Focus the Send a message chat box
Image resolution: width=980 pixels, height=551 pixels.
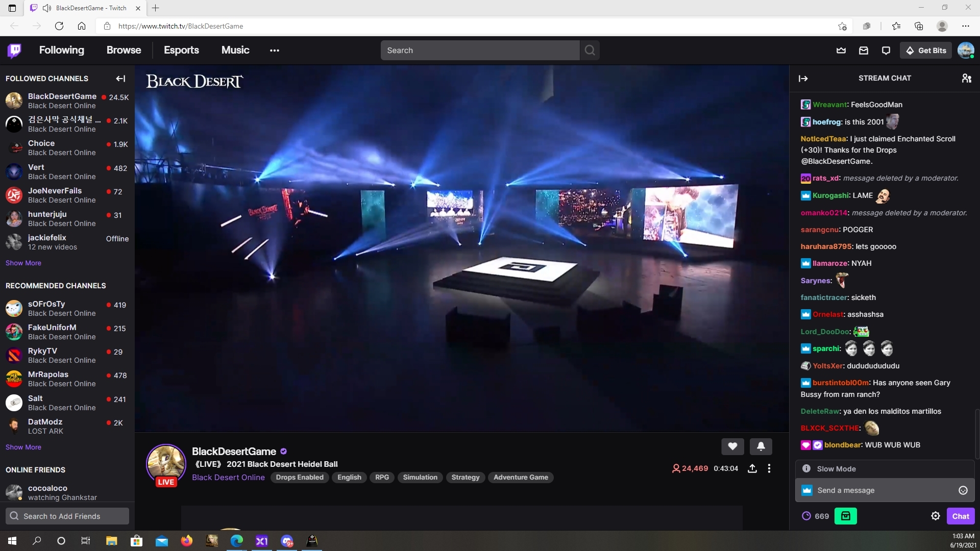(885, 490)
